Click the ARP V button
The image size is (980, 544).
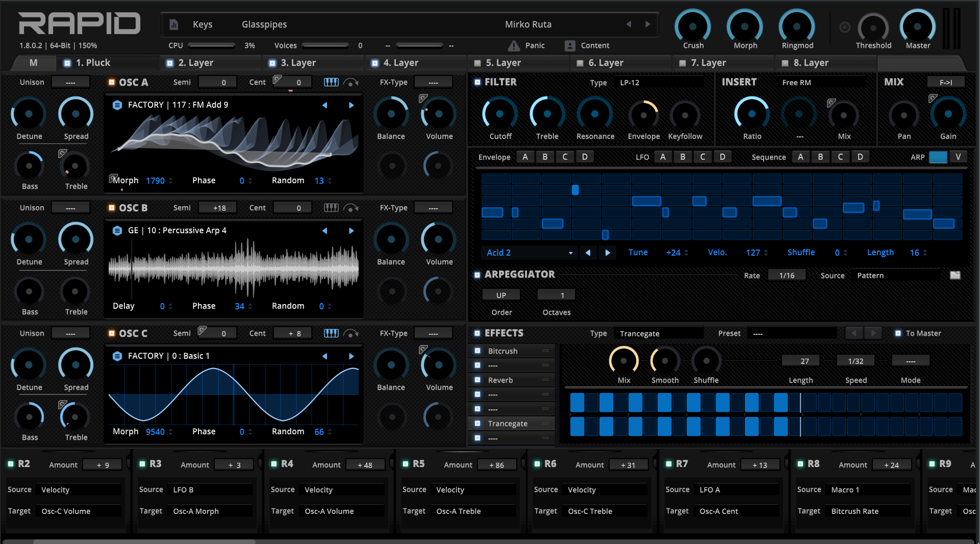click(958, 157)
